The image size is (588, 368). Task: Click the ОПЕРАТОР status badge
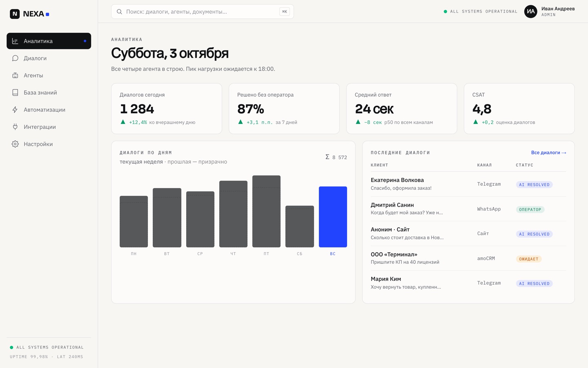pos(530,209)
